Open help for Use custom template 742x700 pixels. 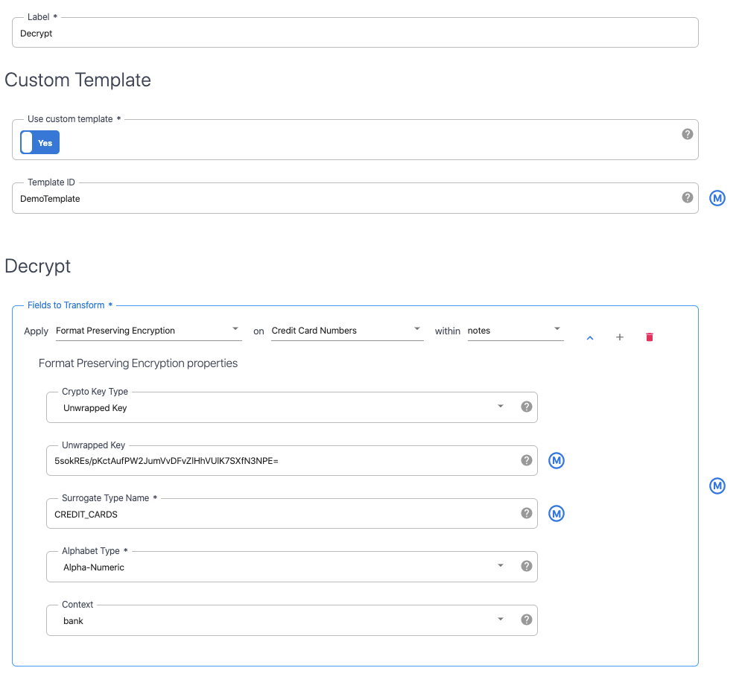687,134
